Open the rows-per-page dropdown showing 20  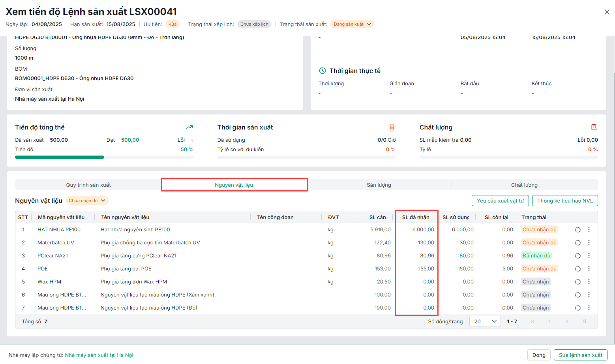(485, 321)
